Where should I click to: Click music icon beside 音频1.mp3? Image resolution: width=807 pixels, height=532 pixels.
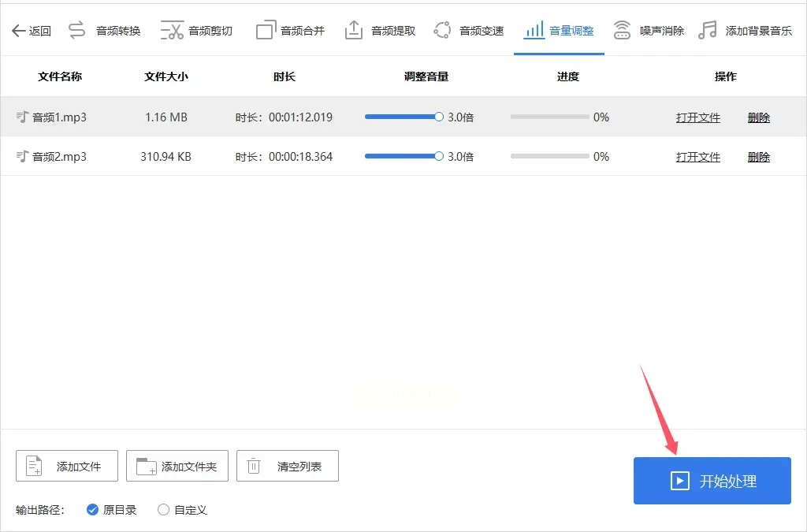pyautogui.click(x=22, y=117)
